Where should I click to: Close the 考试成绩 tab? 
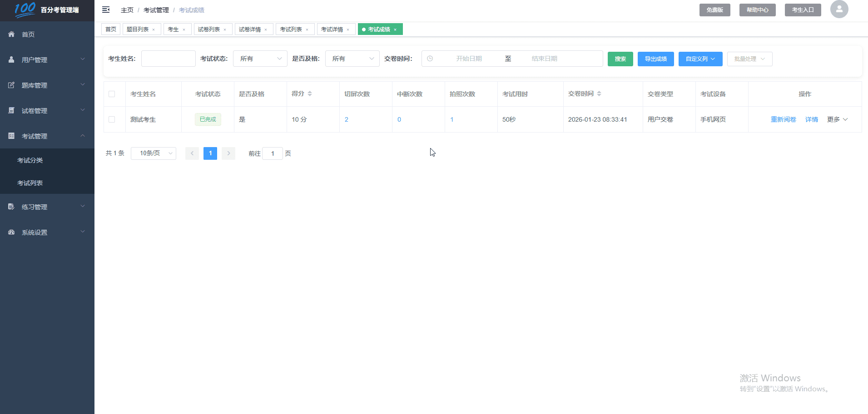pos(395,30)
